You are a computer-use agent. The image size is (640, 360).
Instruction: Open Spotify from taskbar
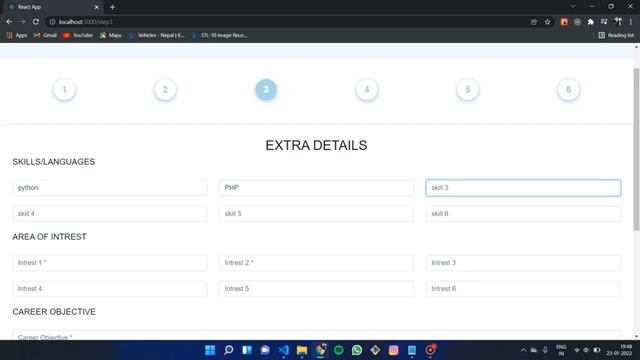click(339, 350)
